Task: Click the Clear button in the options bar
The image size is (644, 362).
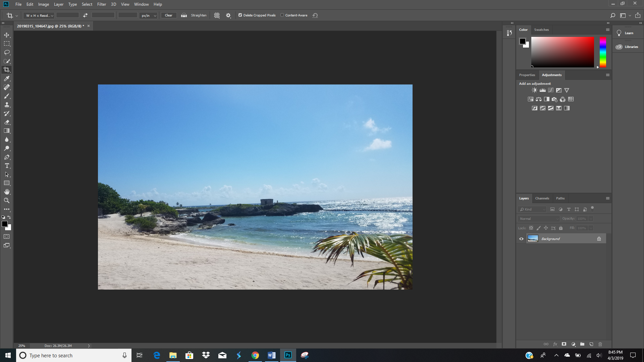Action: pos(168,15)
